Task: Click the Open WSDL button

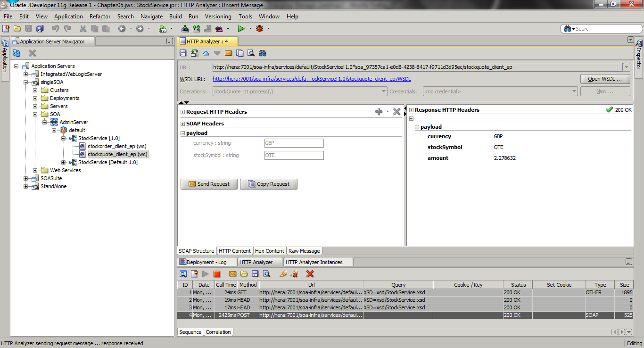Action: point(605,79)
